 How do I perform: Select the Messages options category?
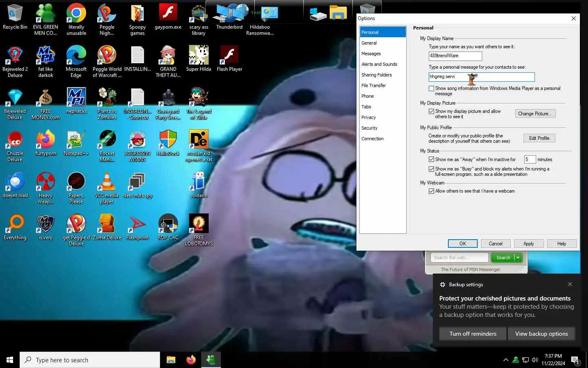(x=383, y=54)
